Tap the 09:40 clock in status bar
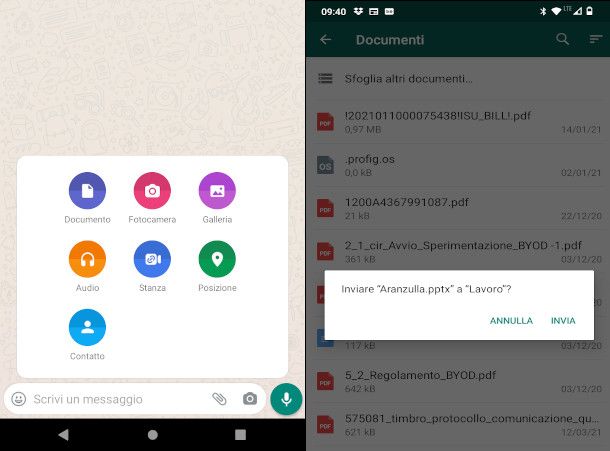Viewport: 610px width, 451px height. [x=333, y=12]
